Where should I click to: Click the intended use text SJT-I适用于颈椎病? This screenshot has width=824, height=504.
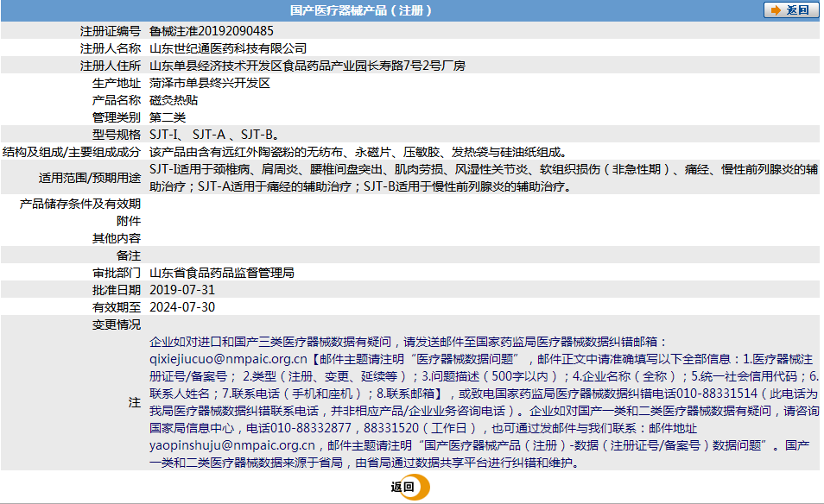[x=484, y=178]
